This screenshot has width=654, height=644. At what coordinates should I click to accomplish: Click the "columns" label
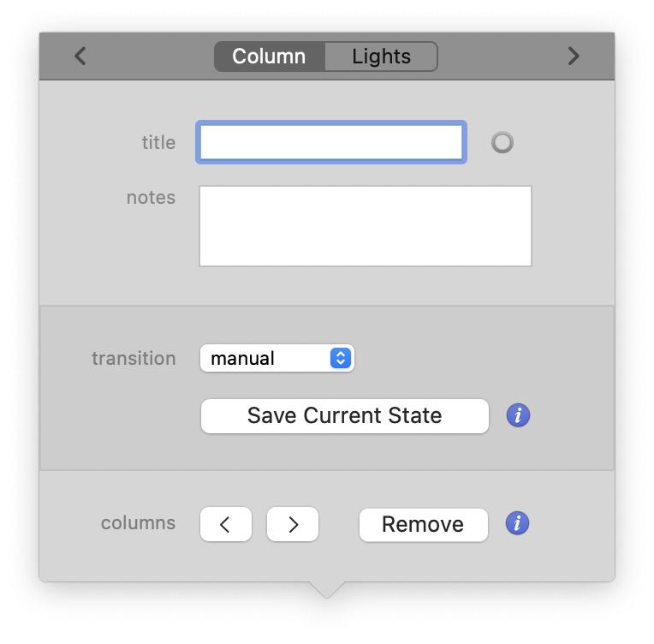(x=138, y=523)
